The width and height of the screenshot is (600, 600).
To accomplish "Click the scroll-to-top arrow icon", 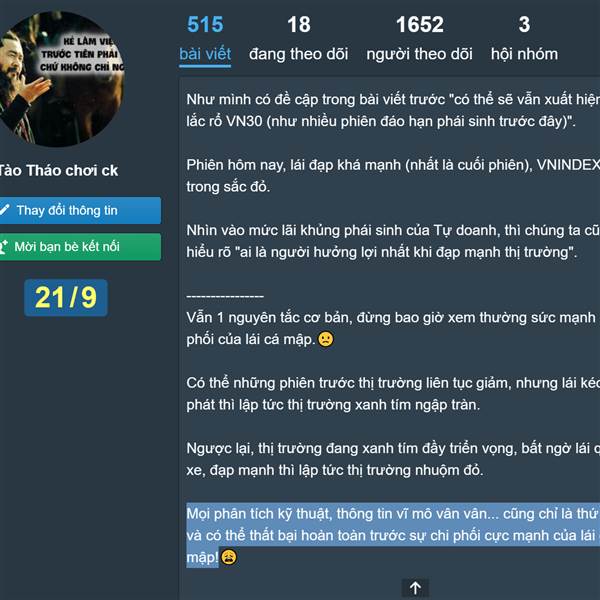I will (415, 588).
